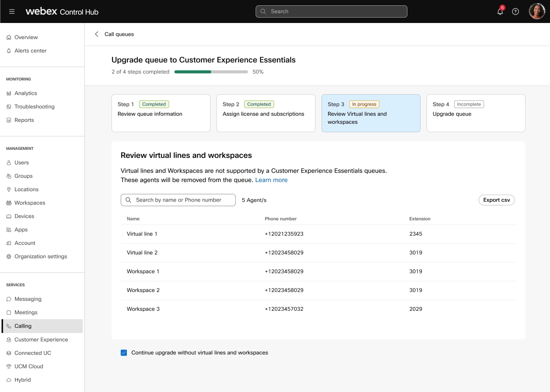
Task: Click extension 2345
Action: pos(416,234)
